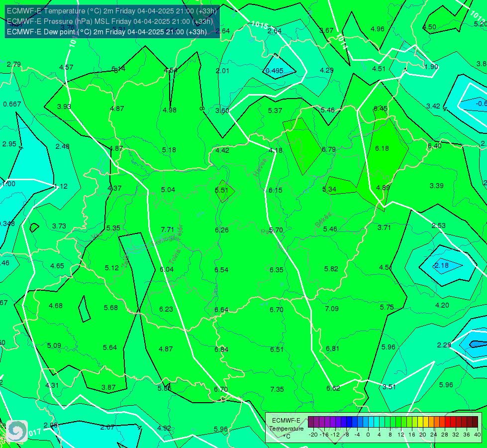Click the 5.18 temperature value

(x=169, y=150)
